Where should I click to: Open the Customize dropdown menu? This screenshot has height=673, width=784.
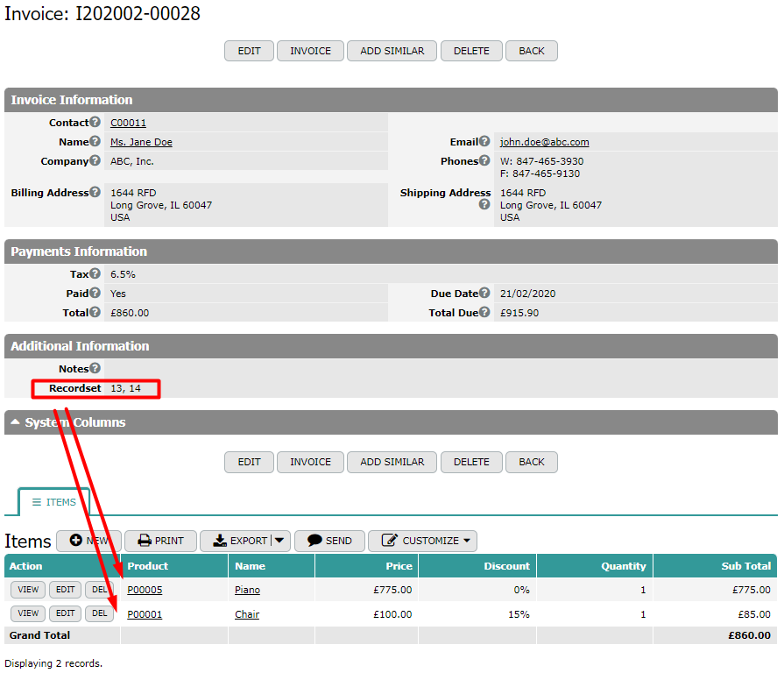pyautogui.click(x=422, y=541)
